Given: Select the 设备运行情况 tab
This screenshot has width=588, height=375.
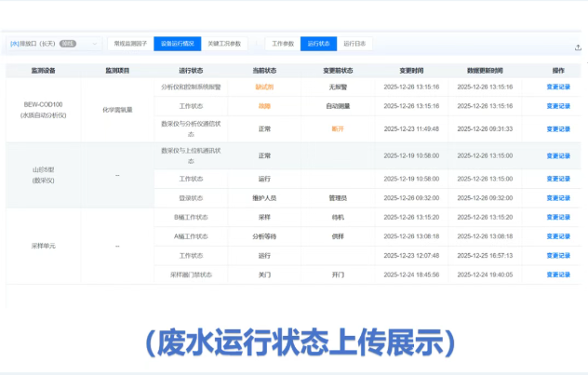Looking at the screenshot, I should (177, 44).
